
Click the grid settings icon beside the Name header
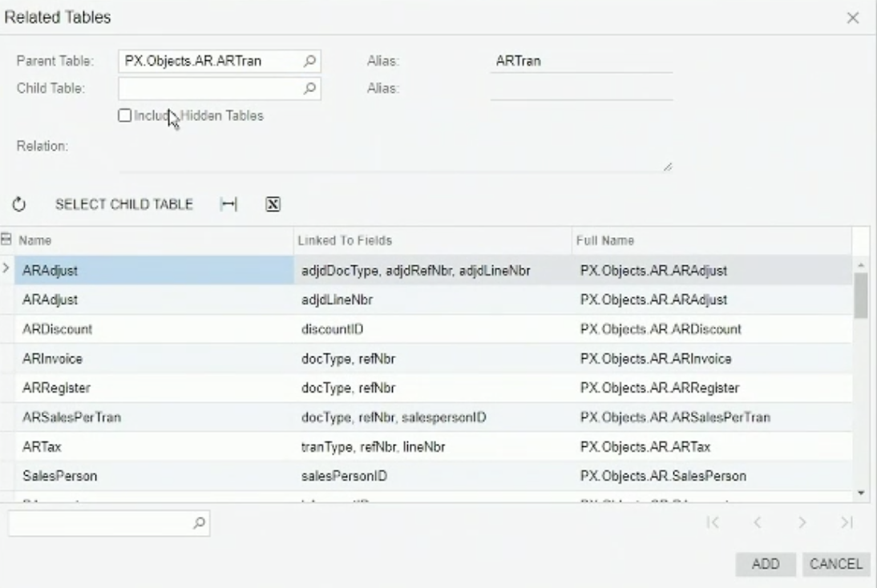(7, 240)
